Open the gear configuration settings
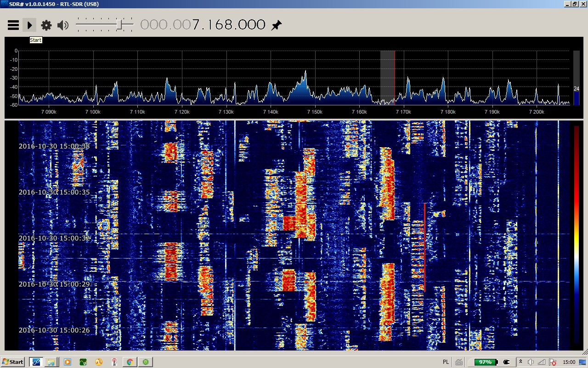The image size is (588, 368). point(46,25)
